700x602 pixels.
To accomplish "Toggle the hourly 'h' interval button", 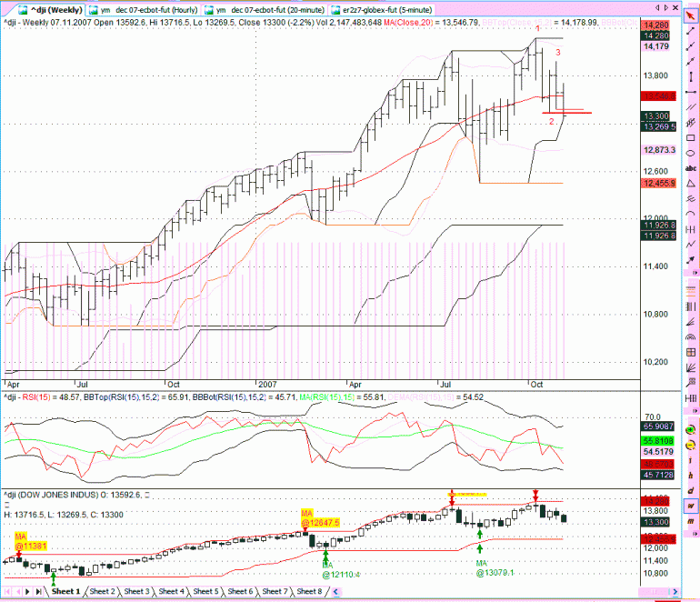I will (691, 476).
